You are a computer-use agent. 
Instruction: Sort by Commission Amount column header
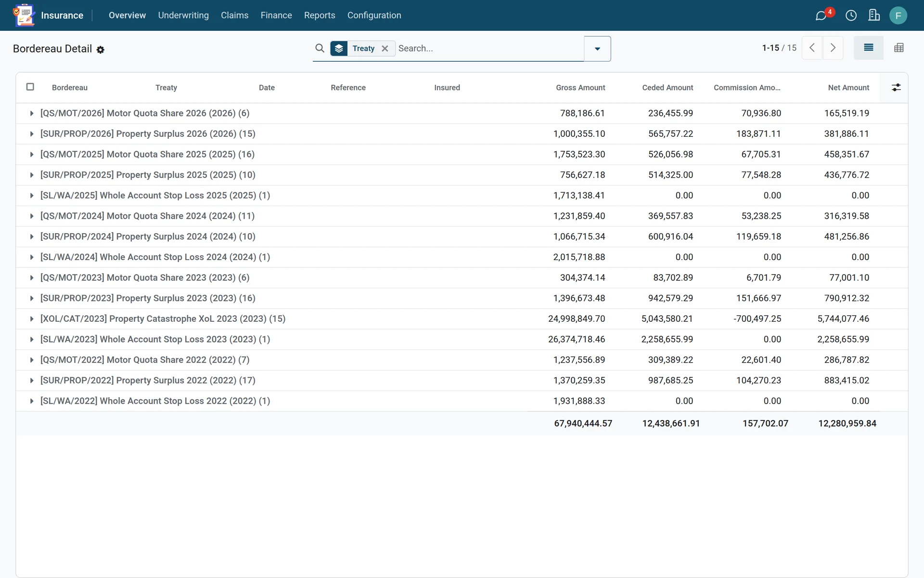tap(747, 88)
